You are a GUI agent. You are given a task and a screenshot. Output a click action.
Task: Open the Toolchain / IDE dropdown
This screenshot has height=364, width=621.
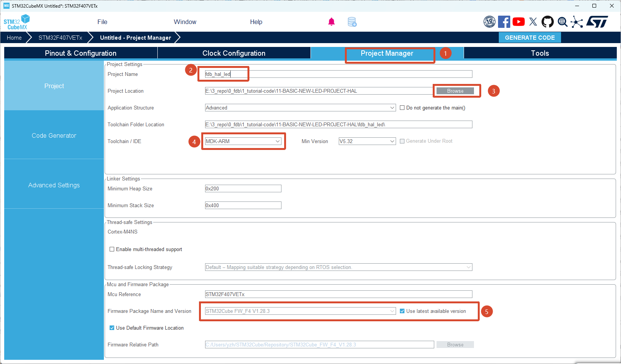(x=243, y=141)
